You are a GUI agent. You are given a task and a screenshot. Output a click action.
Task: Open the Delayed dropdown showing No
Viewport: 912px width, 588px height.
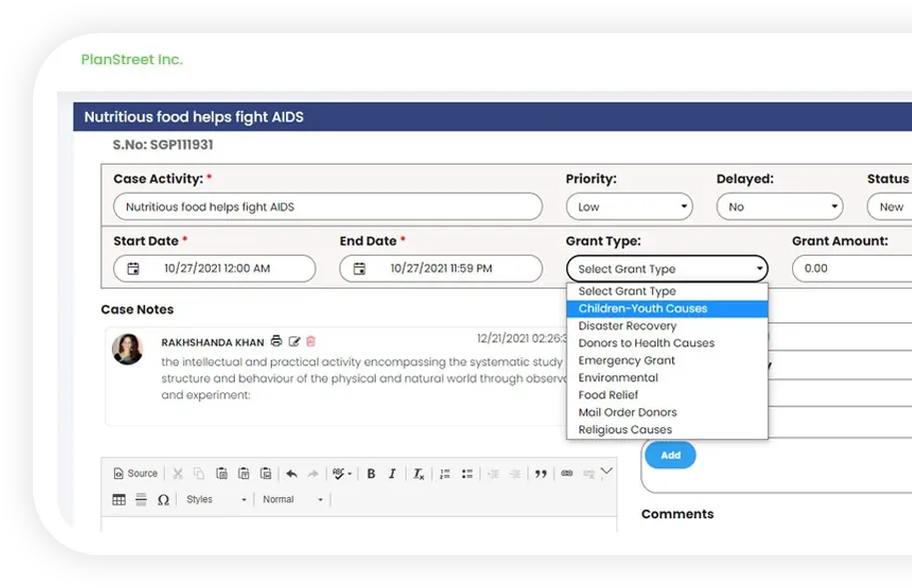(778, 207)
